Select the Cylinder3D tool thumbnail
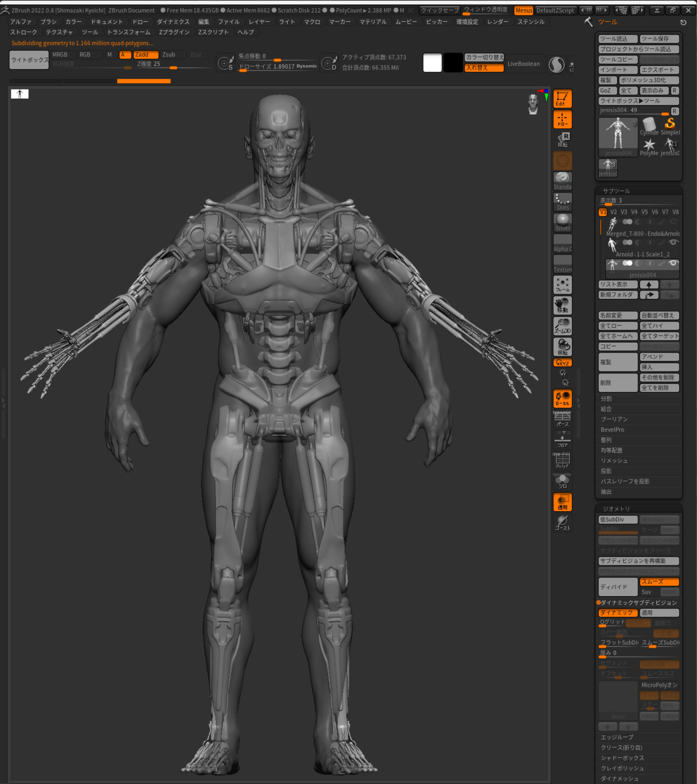Viewport: 697px width, 784px height. tap(649, 127)
